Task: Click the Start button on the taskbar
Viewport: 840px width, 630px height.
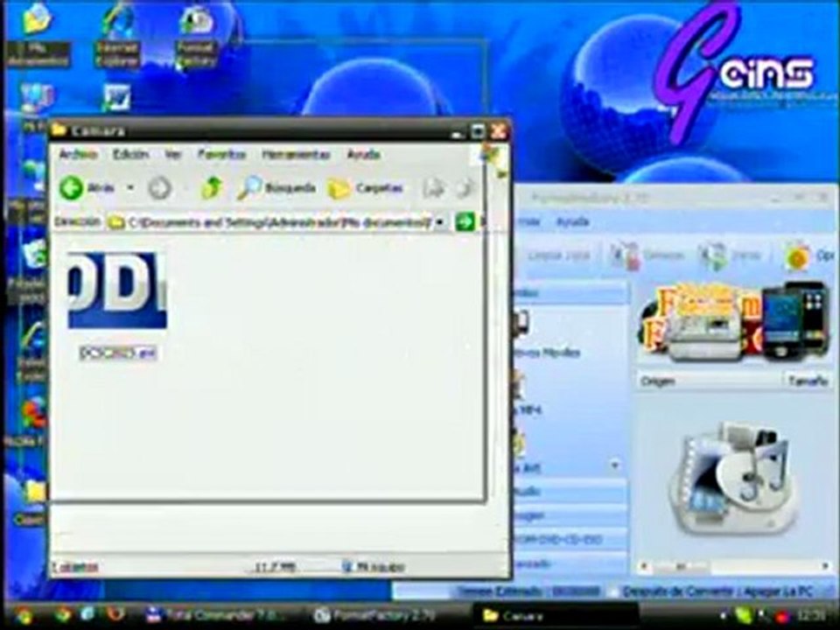Action: coord(23,614)
